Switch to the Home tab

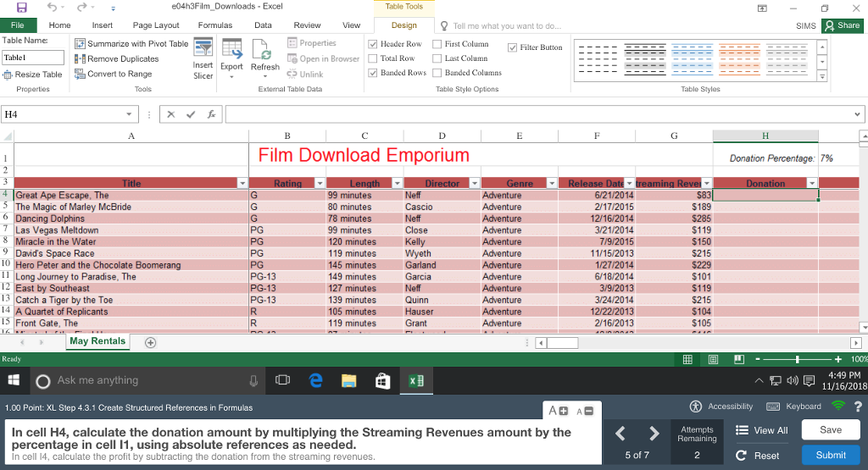click(60, 25)
